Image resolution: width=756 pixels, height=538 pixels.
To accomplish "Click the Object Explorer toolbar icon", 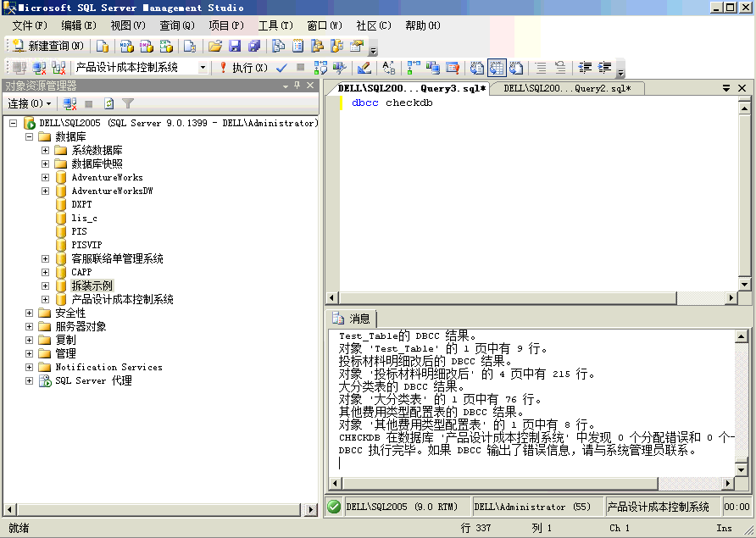I will pyautogui.click(x=317, y=46).
